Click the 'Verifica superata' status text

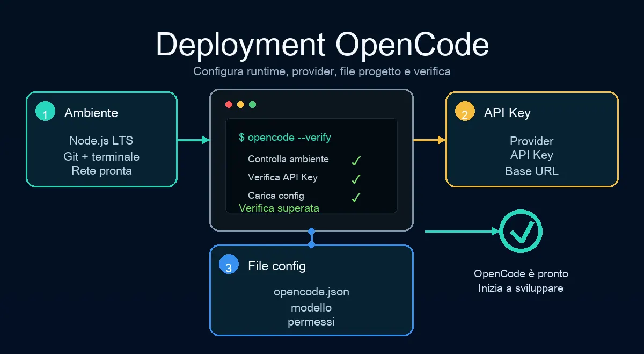pos(279,208)
